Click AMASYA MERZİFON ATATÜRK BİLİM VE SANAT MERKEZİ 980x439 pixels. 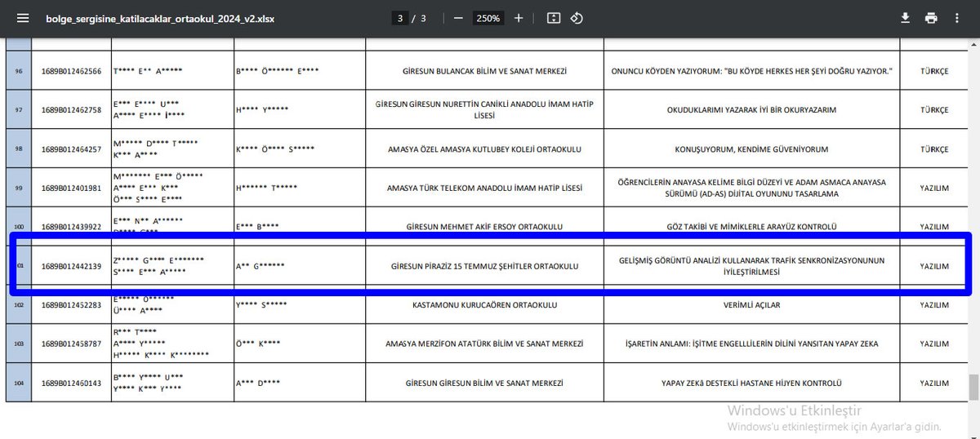click(x=484, y=344)
